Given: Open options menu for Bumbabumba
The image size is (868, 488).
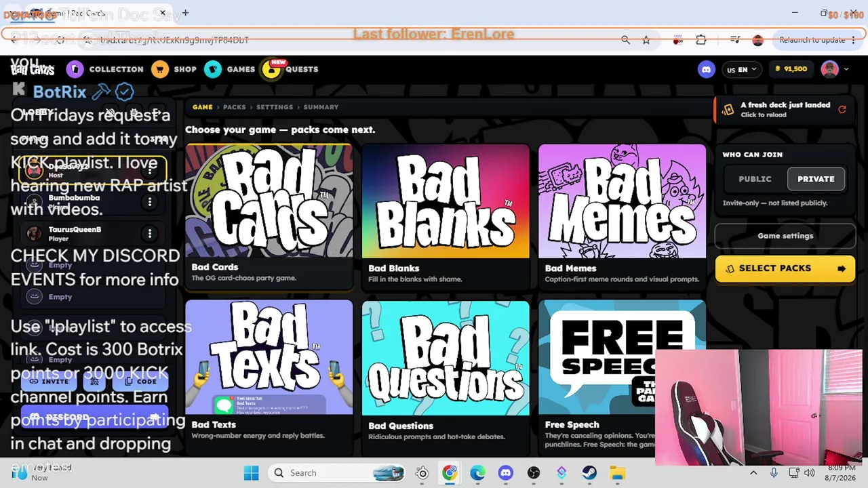Looking at the screenshot, I should [150, 202].
